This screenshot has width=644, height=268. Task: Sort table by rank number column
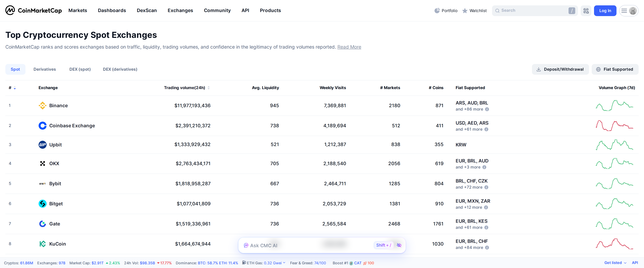(12, 88)
